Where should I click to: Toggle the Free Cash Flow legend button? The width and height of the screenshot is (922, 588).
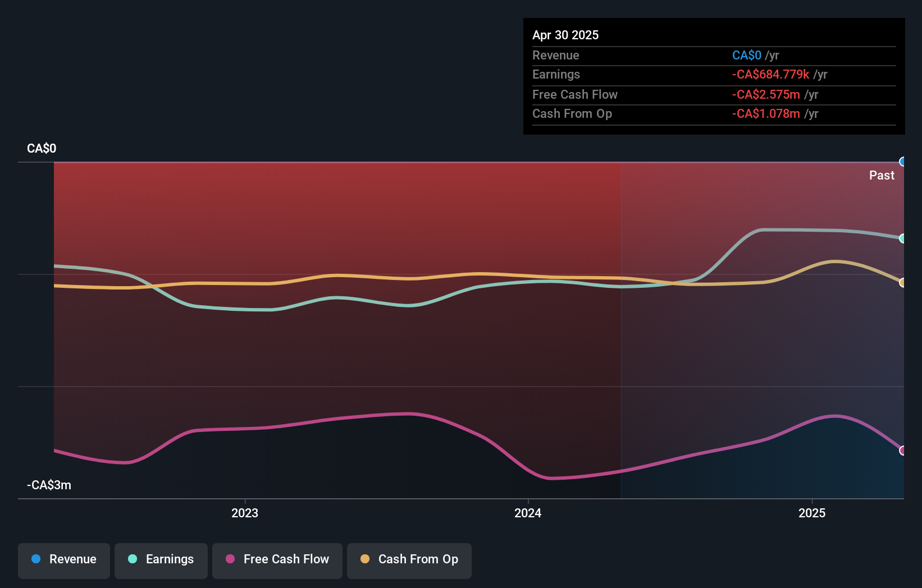[277, 561]
